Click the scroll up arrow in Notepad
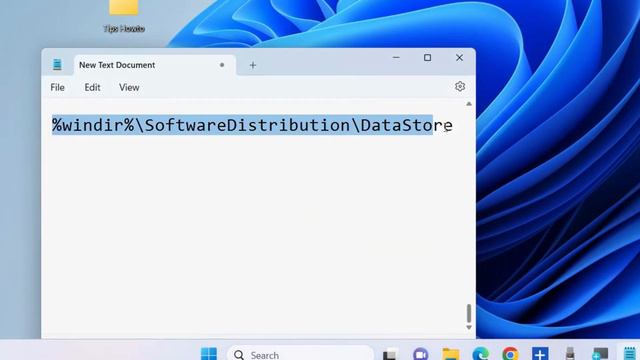640x360 pixels. pyautogui.click(x=469, y=104)
